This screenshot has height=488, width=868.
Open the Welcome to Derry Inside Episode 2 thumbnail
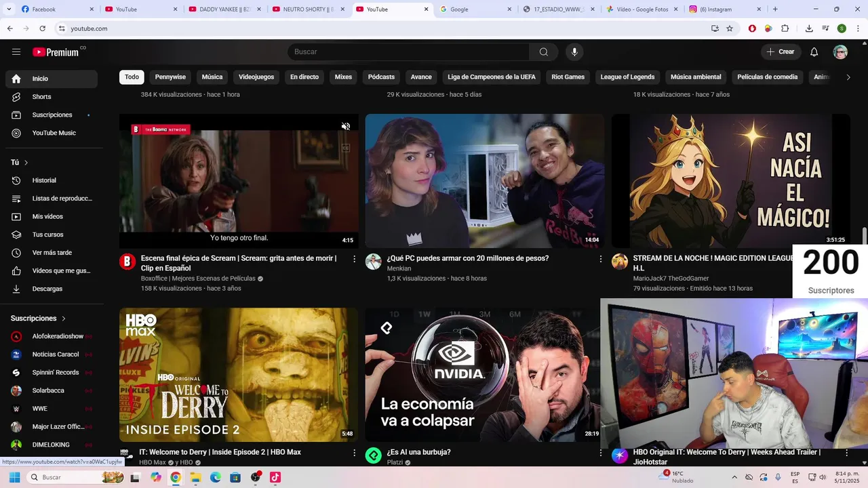tap(239, 375)
